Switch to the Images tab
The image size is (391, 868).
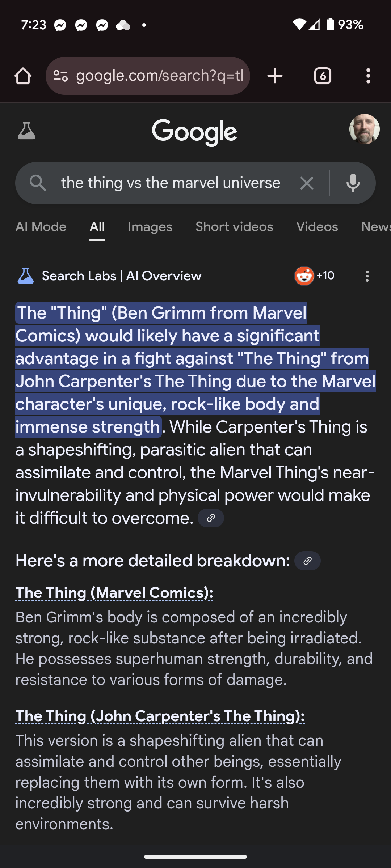coord(150,227)
